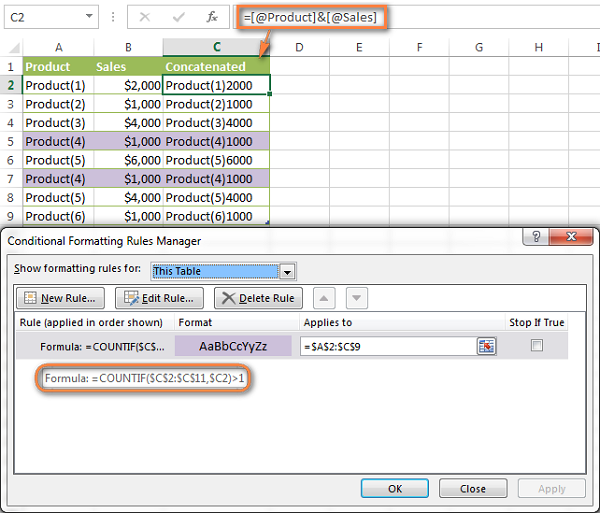This screenshot has width=600, height=513.
Task: Open the Name Box dropdown arrow
Action: click(89, 16)
